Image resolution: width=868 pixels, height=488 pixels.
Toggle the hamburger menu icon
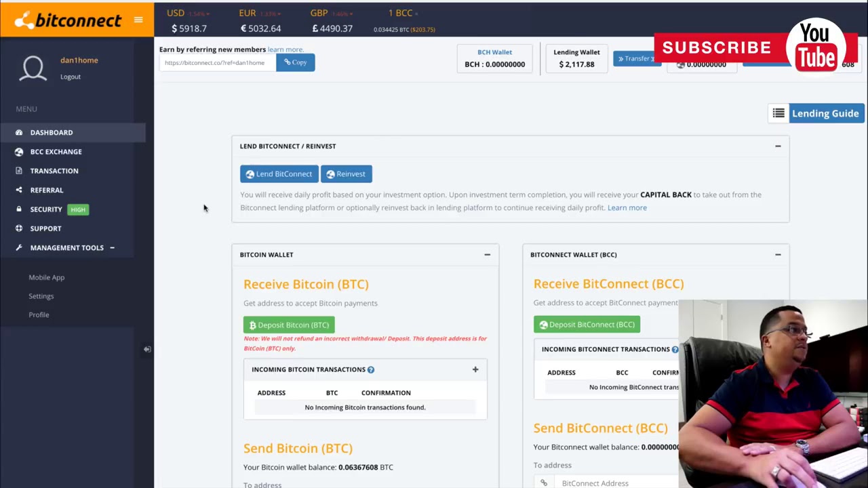pos(138,20)
